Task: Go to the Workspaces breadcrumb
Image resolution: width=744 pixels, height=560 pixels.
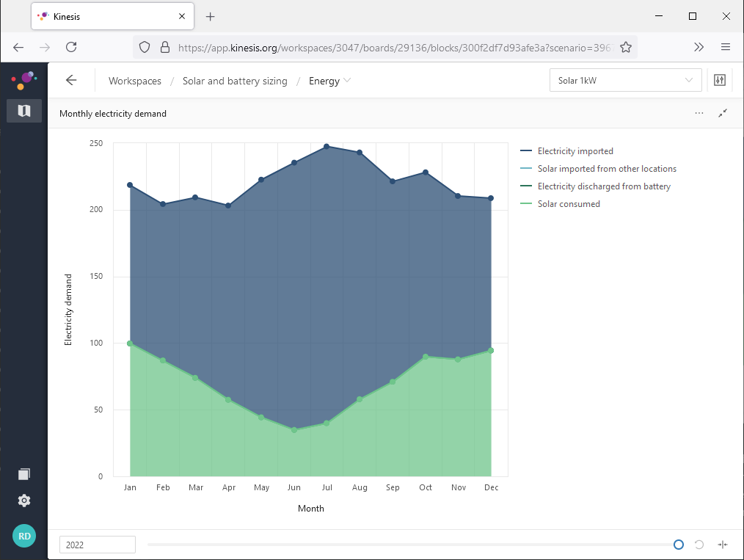Action: click(135, 81)
